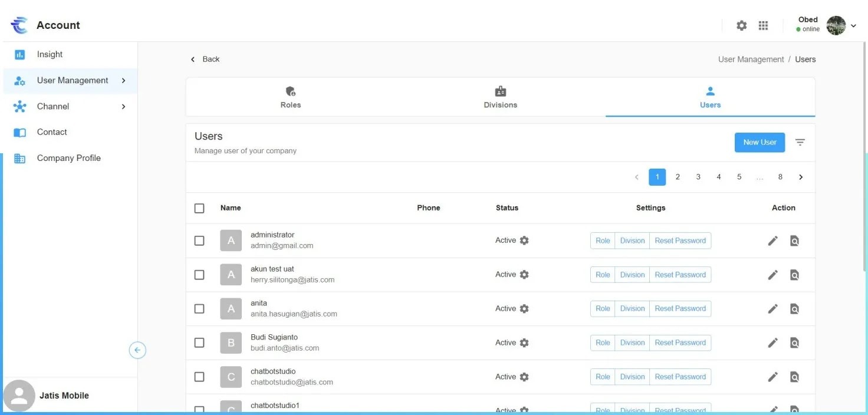View details of anita via magnifier icon
Viewport: 868px width, 415px height.
(x=794, y=309)
